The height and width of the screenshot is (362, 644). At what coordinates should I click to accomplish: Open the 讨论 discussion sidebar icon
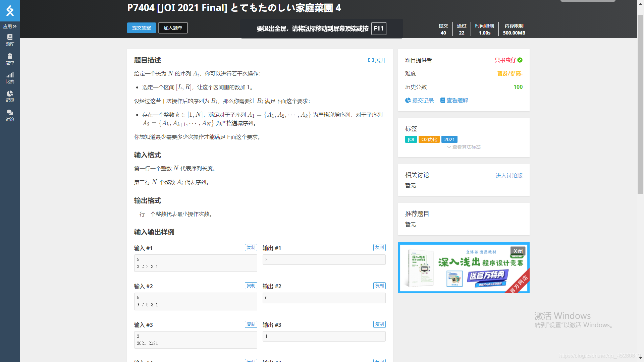coord(10,115)
